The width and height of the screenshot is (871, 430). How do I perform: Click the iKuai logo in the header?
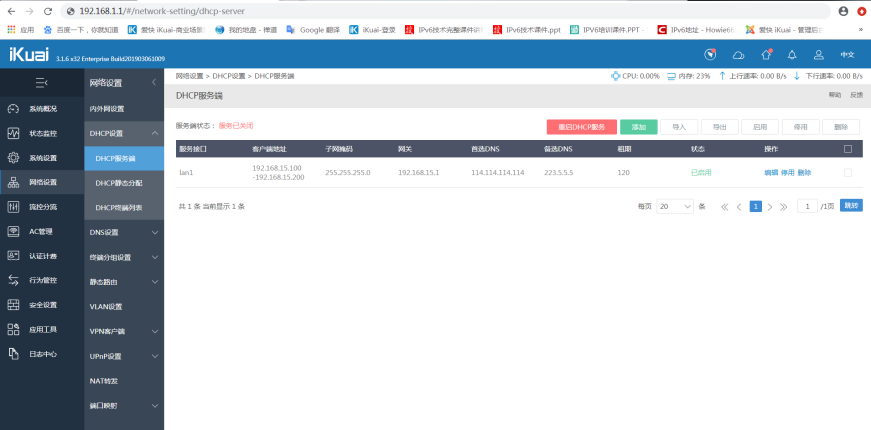pos(28,54)
